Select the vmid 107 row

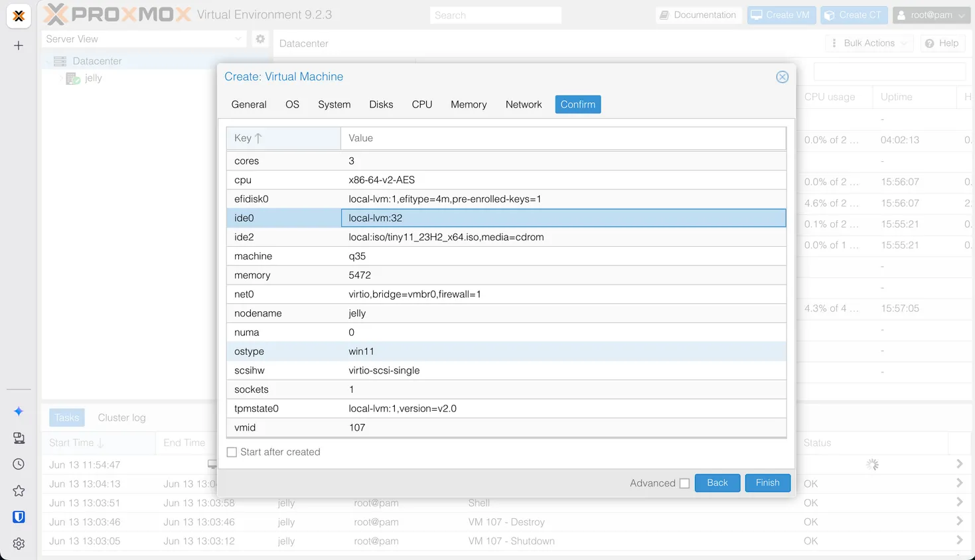506,427
